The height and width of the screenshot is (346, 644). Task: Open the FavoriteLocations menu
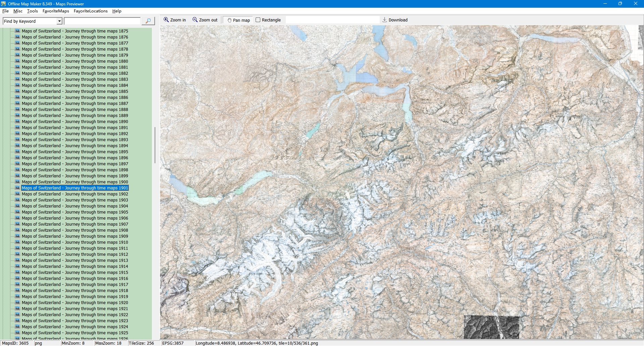[x=91, y=11]
